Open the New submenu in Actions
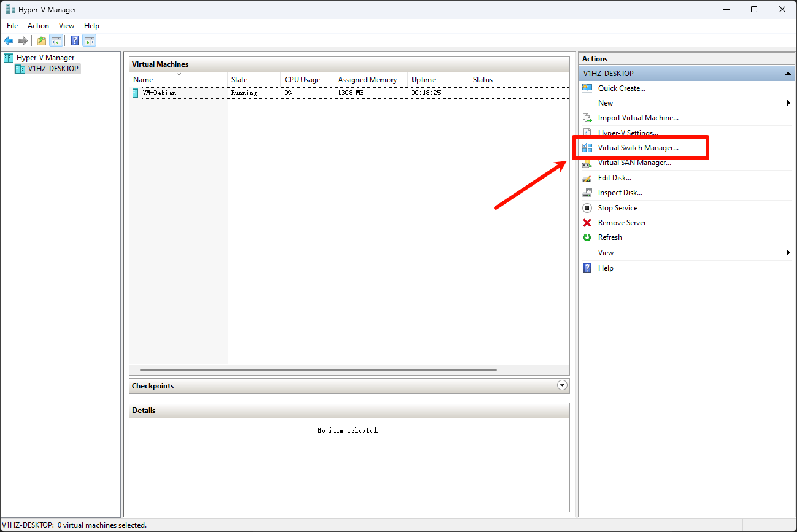The image size is (797, 532). [606, 103]
